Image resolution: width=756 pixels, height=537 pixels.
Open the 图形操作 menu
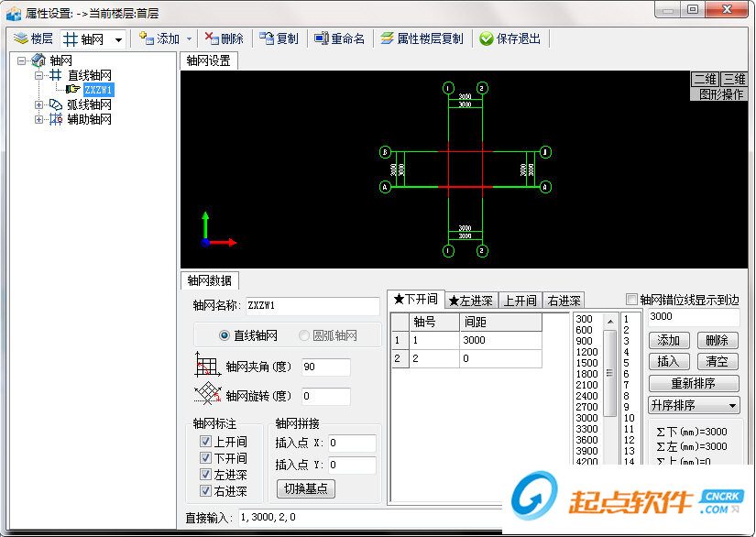[720, 94]
